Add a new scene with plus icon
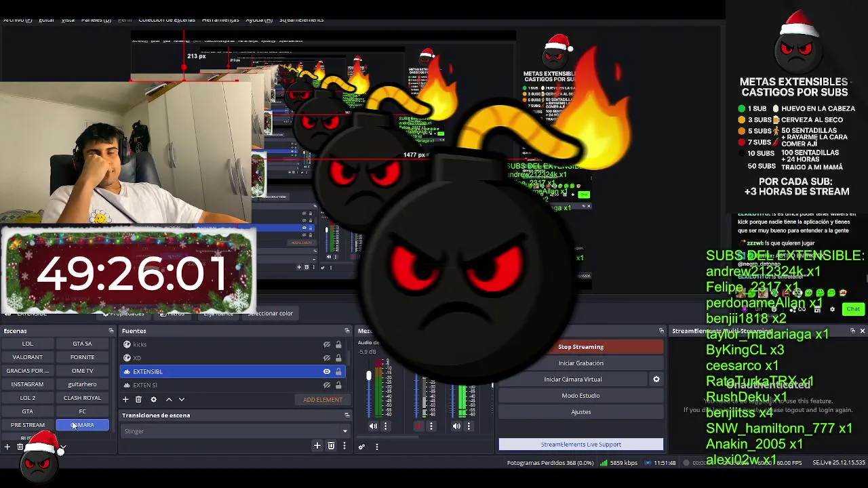The image size is (868, 488). 7,447
